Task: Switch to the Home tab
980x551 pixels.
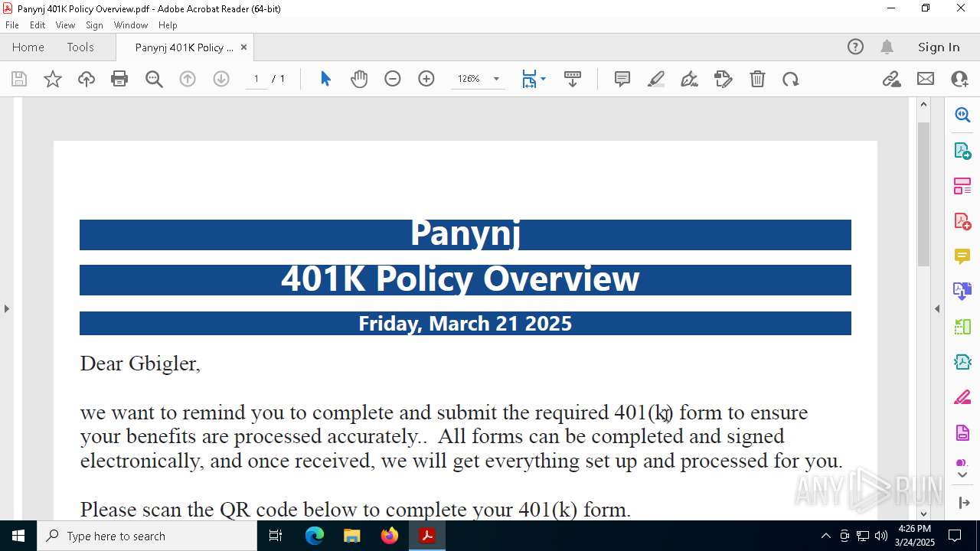Action: [x=28, y=47]
